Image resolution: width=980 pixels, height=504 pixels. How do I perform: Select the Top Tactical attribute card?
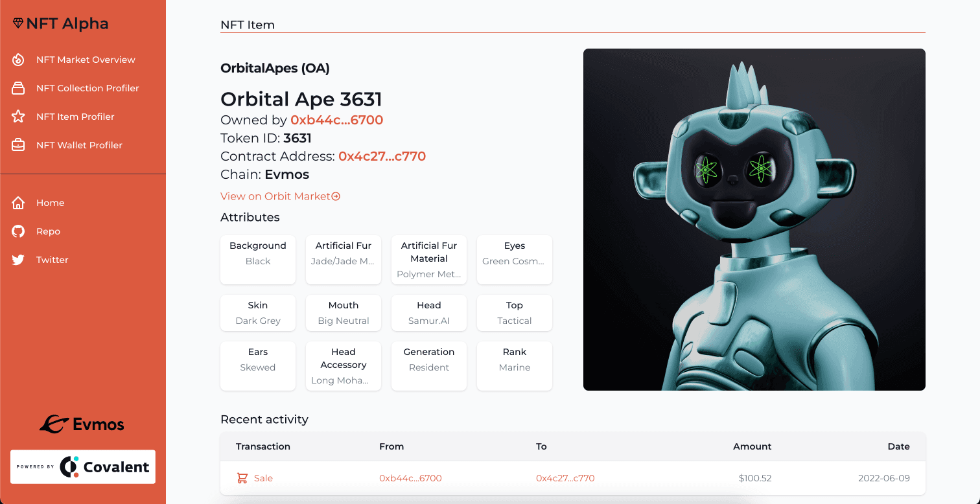coord(515,313)
